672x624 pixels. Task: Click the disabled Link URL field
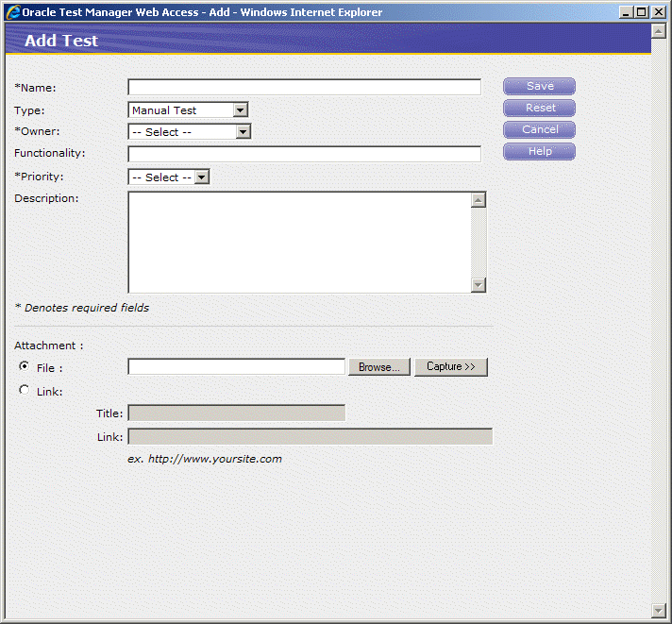tap(311, 436)
